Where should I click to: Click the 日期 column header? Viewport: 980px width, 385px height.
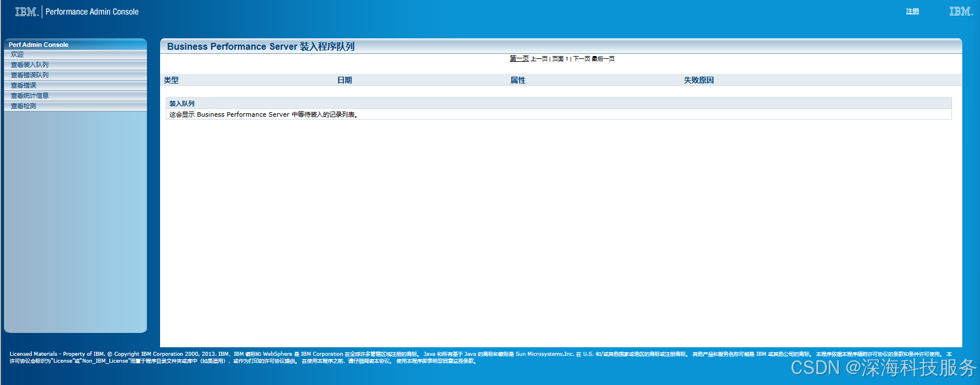point(345,80)
